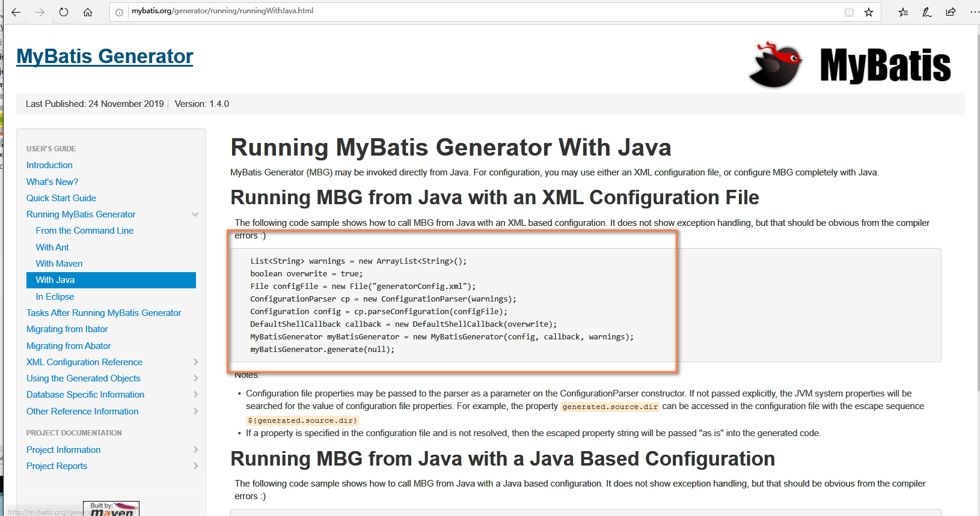The image size is (980, 516).
Task: Click heading 'Running MBG from Java with a Java Based Configuration'
Action: [503, 459]
